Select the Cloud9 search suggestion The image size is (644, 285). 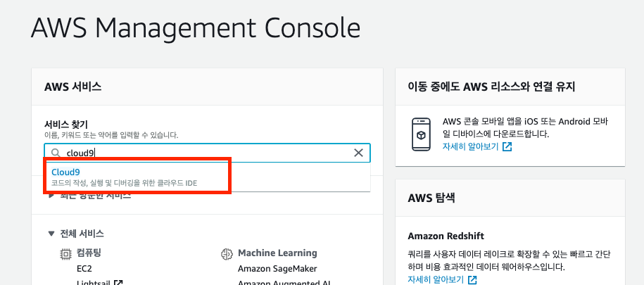pyautogui.click(x=207, y=177)
